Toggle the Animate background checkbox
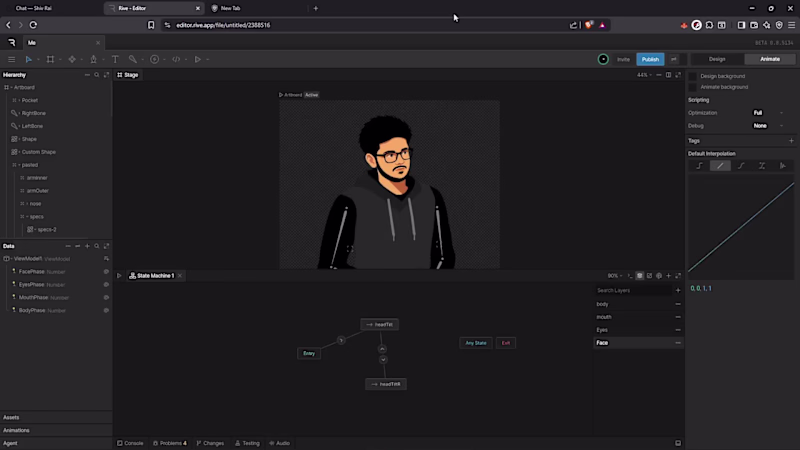This screenshot has width=800, height=450. (x=693, y=87)
